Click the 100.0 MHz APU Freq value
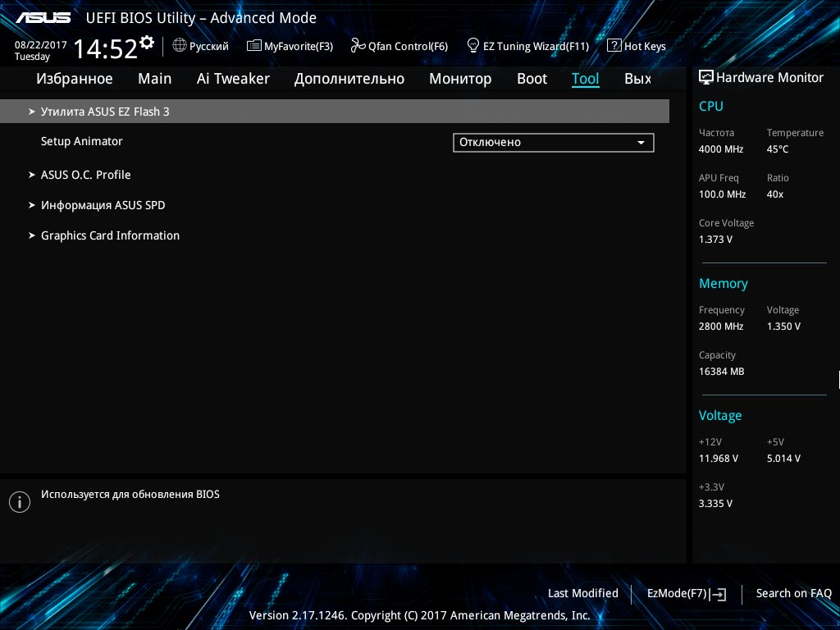The width and height of the screenshot is (840, 630). tap(722, 194)
